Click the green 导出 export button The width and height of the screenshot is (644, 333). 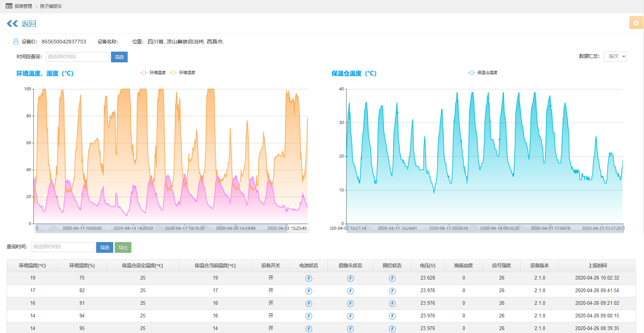(123, 247)
